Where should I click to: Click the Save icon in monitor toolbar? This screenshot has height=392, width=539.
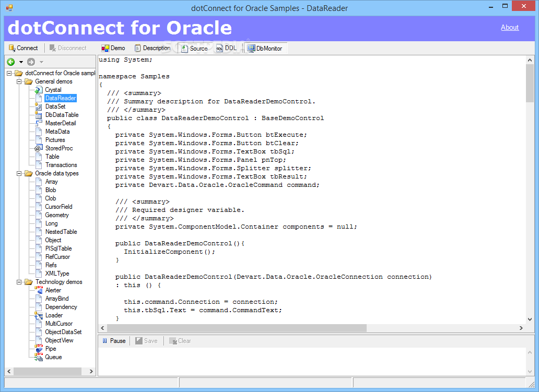(x=139, y=341)
